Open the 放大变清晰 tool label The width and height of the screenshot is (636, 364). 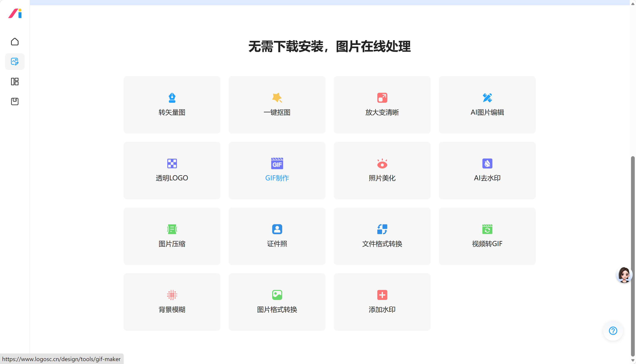(382, 112)
